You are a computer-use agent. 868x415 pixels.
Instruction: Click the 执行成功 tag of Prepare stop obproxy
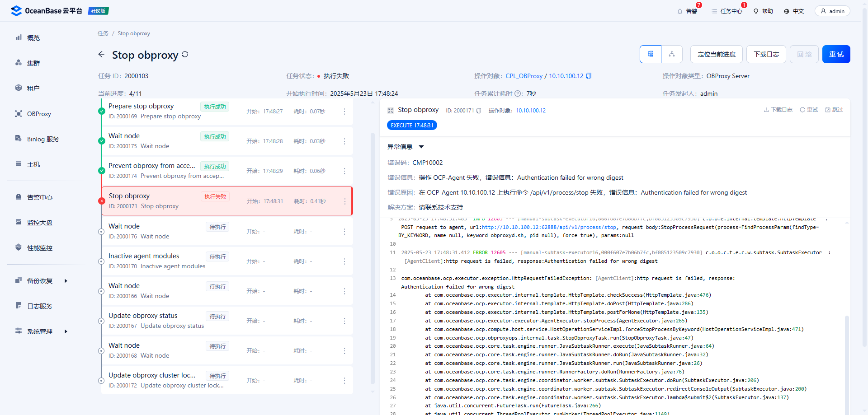pos(215,107)
